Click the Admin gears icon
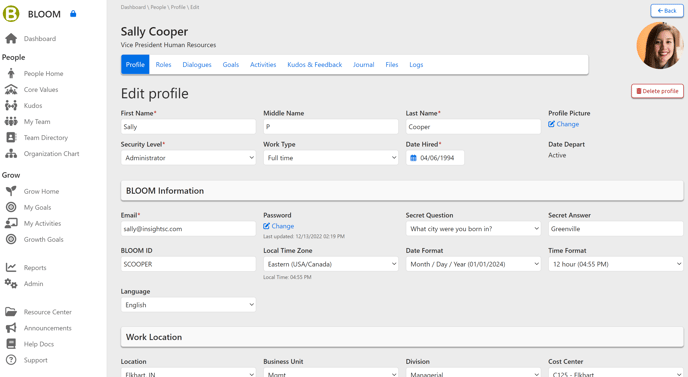The image size is (688, 377). [x=11, y=284]
